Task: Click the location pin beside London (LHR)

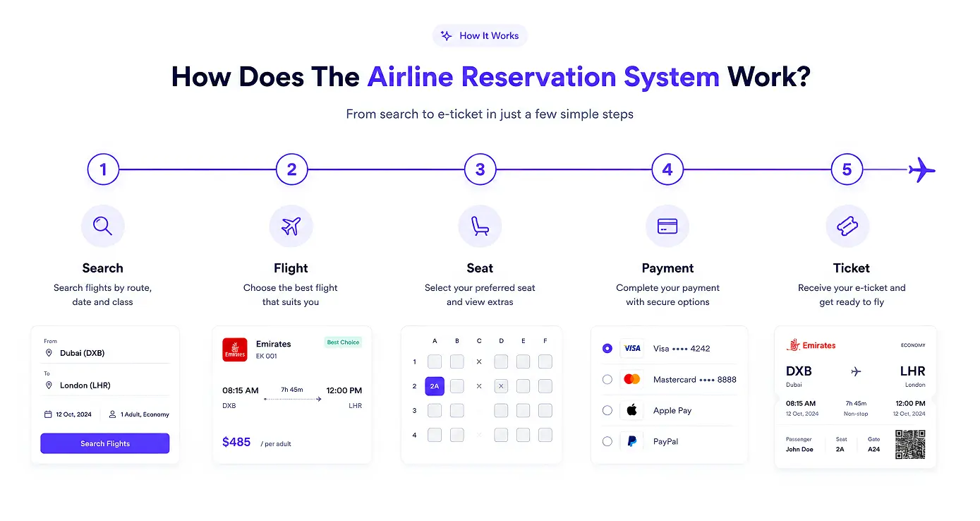Action: (x=49, y=385)
